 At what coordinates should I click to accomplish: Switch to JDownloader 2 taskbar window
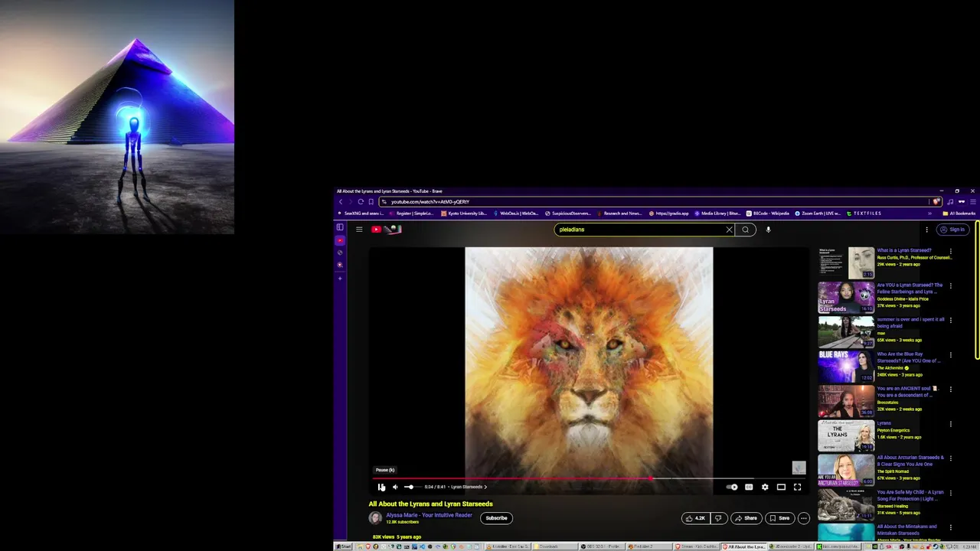pos(790,546)
